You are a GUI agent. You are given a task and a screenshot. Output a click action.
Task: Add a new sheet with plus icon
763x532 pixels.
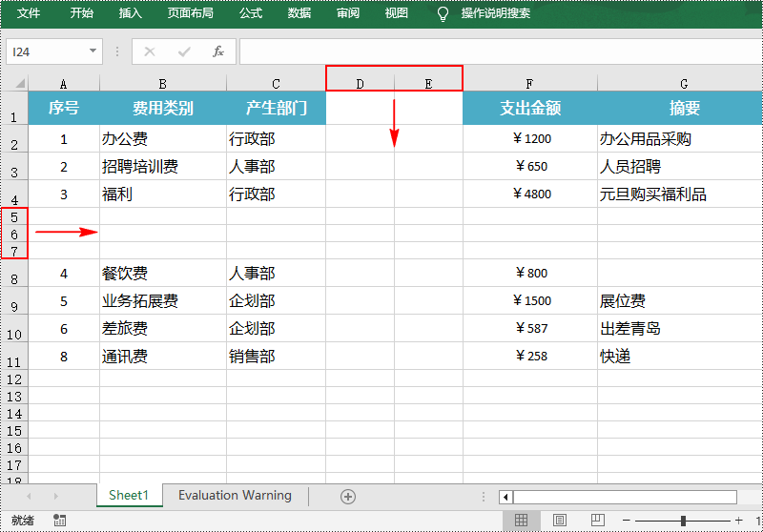point(348,497)
